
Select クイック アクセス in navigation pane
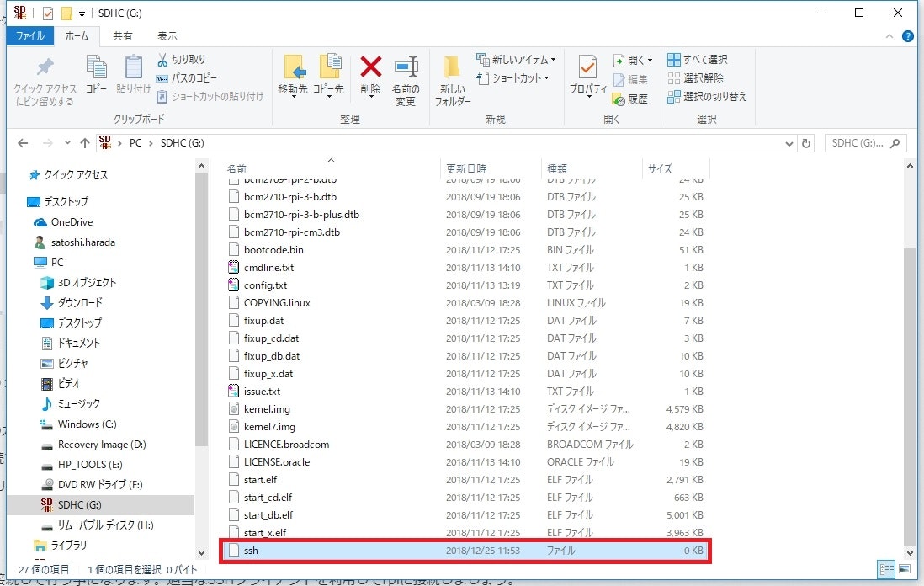coord(77,174)
